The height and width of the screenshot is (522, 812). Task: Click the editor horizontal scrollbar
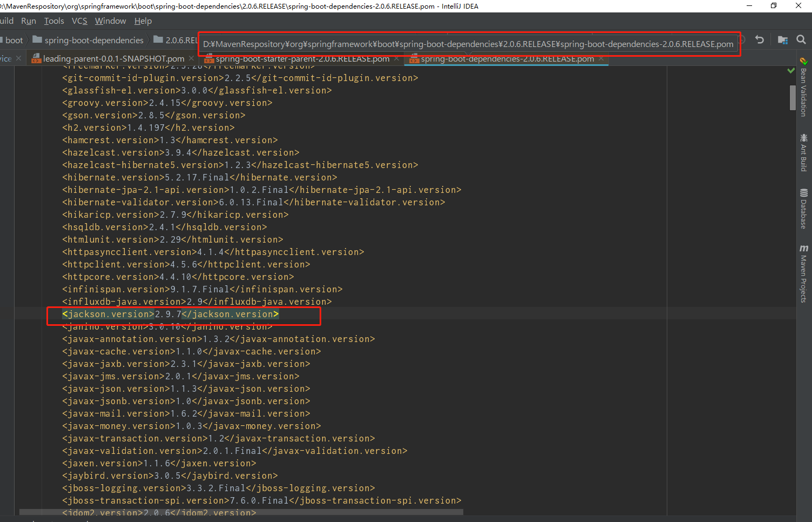241,512
